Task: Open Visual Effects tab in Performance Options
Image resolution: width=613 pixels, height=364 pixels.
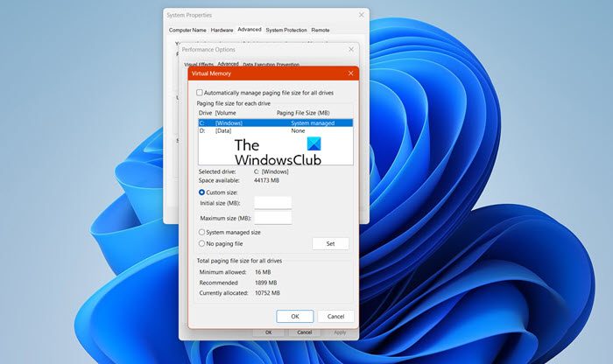Action: coord(199,65)
